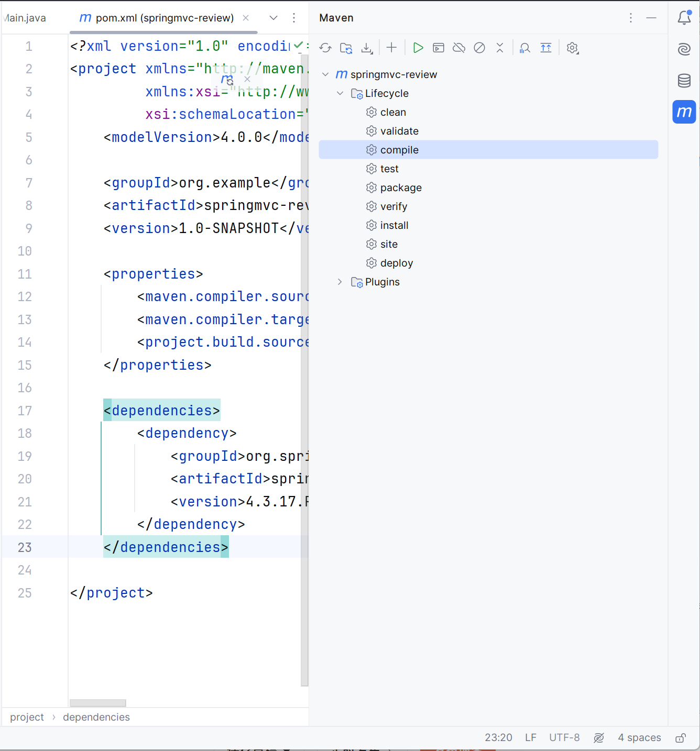Viewport: 700px width, 751px height.
Task: Change UTF-8 file encoding in status bar
Action: pyautogui.click(x=564, y=738)
